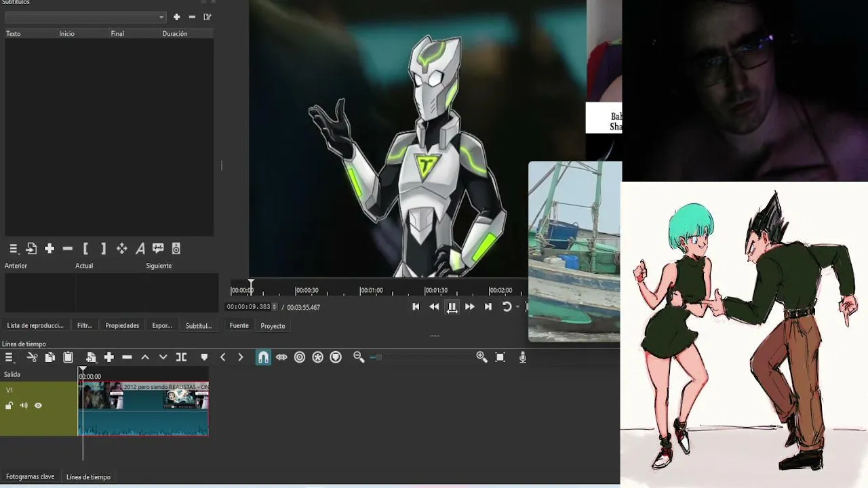Remove the subtitle track
The height and width of the screenshot is (488, 868).
192,17
